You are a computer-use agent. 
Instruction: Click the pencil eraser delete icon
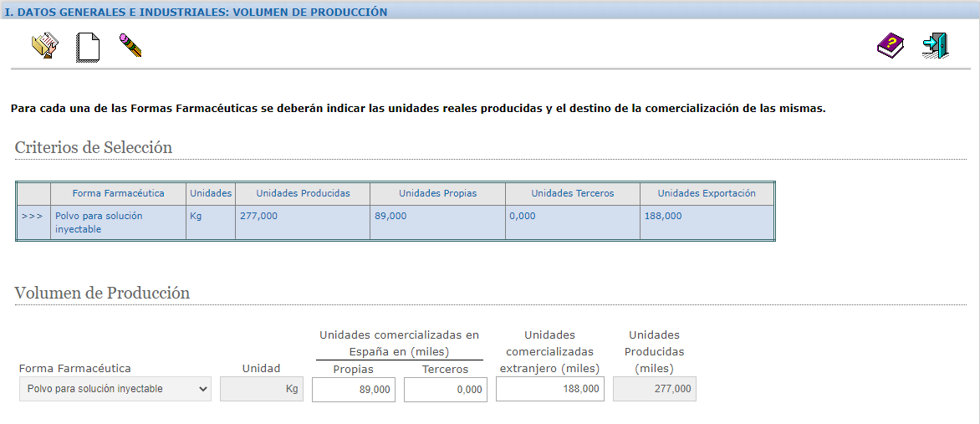point(130,45)
